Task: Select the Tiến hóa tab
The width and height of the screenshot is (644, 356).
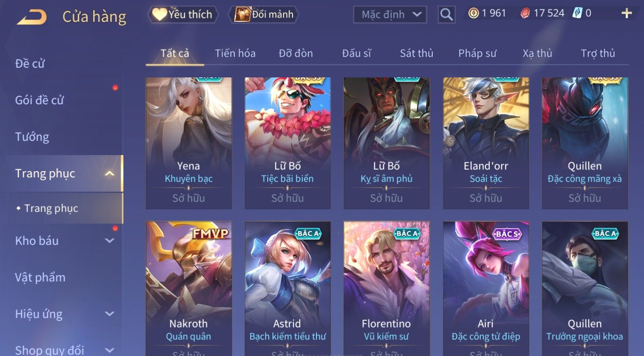Action: point(235,53)
